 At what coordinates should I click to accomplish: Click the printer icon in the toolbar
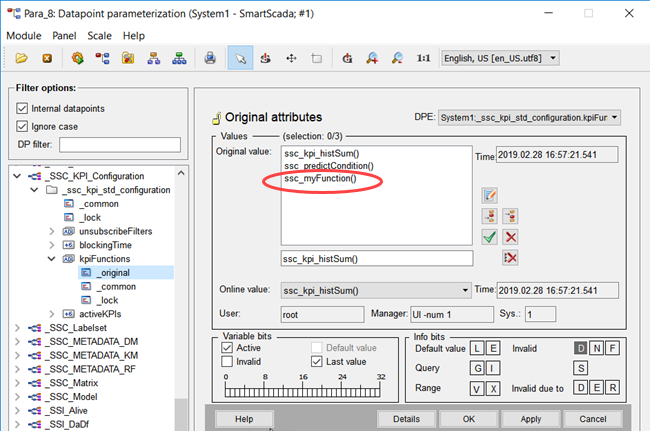pyautogui.click(x=211, y=59)
